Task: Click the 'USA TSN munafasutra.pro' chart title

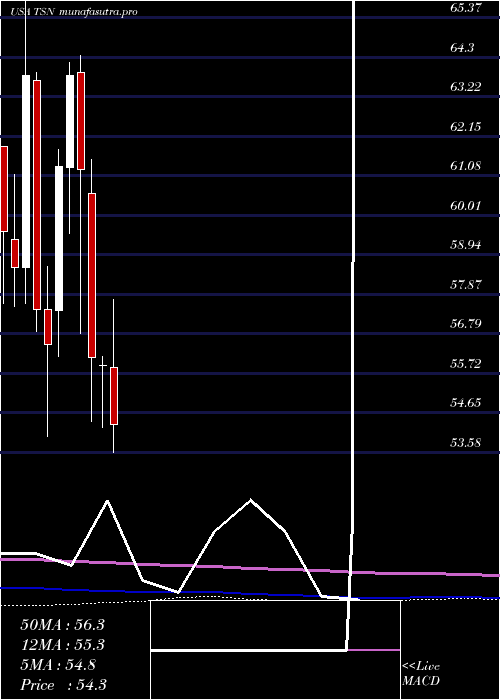Action: 74,12
